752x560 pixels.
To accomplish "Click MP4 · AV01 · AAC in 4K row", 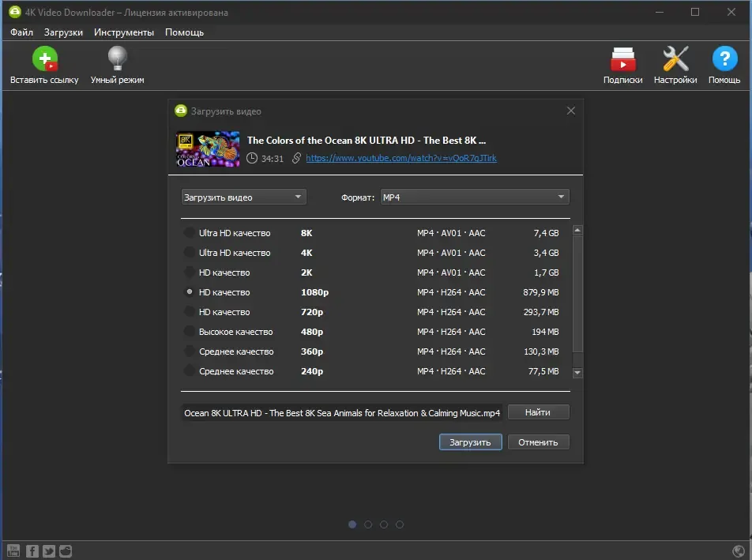I will (451, 253).
